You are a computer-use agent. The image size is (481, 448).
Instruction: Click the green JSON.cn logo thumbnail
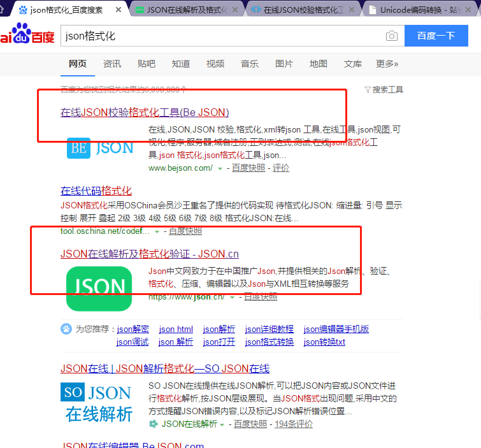(x=99, y=289)
